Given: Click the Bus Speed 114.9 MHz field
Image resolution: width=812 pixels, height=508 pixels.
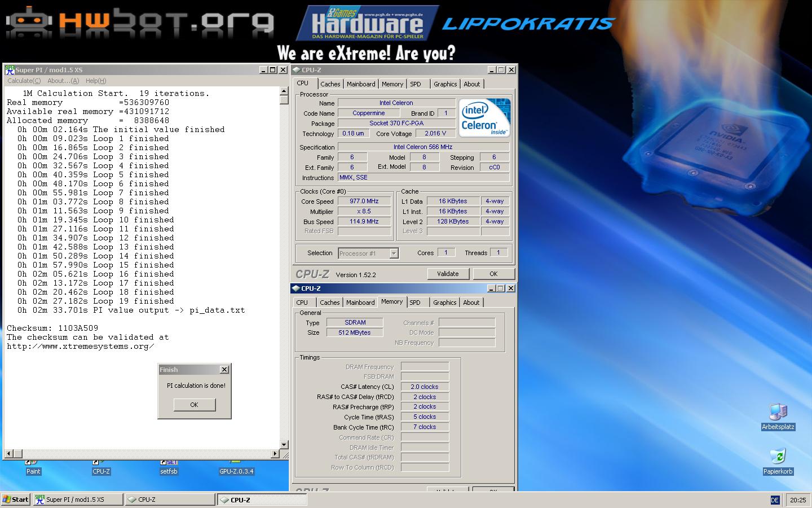Looking at the screenshot, I should coord(364,221).
